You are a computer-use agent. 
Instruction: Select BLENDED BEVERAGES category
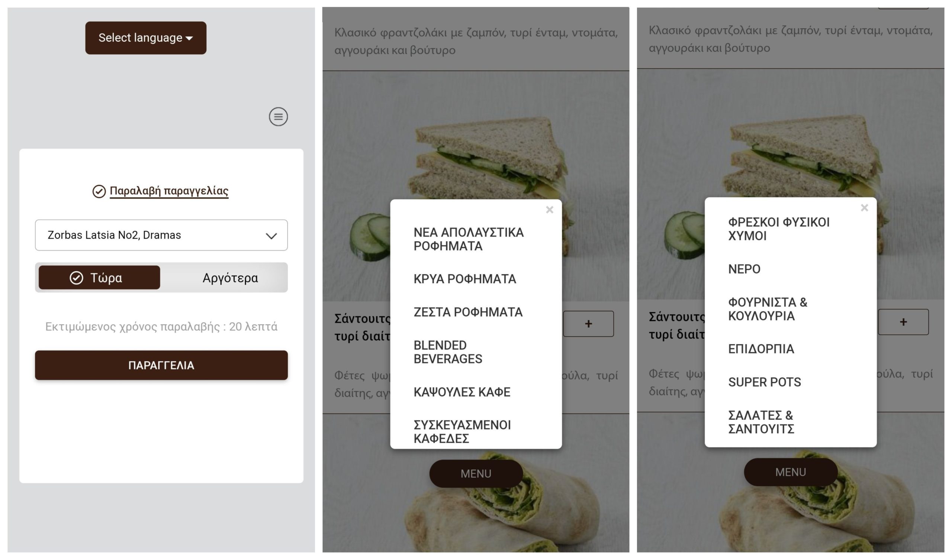click(448, 352)
